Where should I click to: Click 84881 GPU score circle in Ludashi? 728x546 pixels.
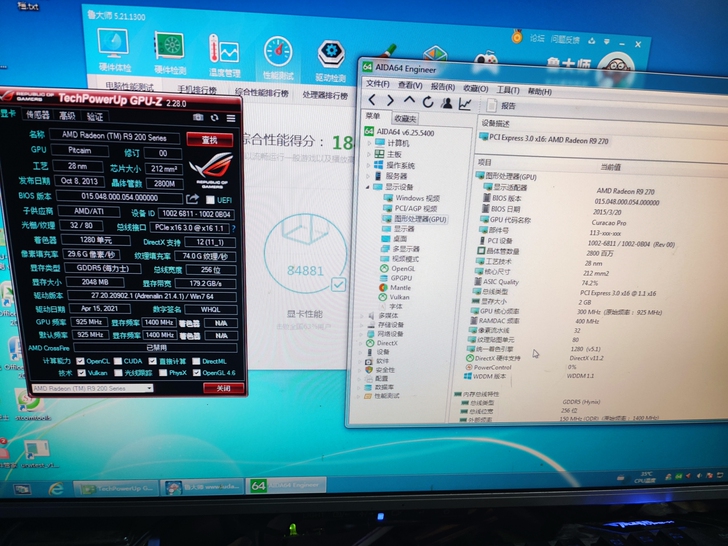coord(305,254)
